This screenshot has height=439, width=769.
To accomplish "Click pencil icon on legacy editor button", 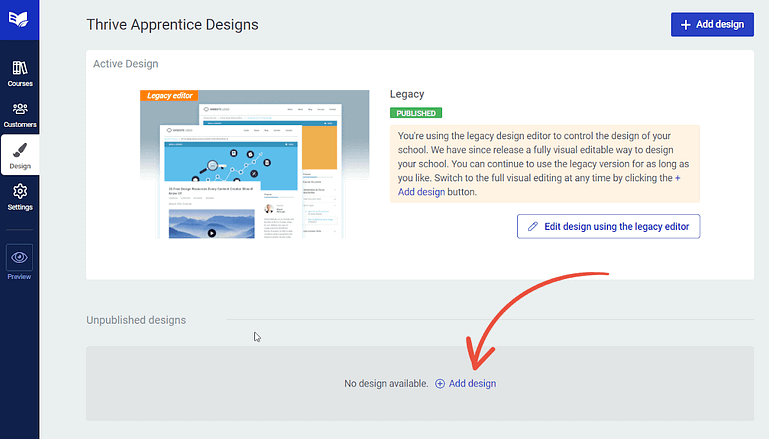I will pyautogui.click(x=533, y=227).
